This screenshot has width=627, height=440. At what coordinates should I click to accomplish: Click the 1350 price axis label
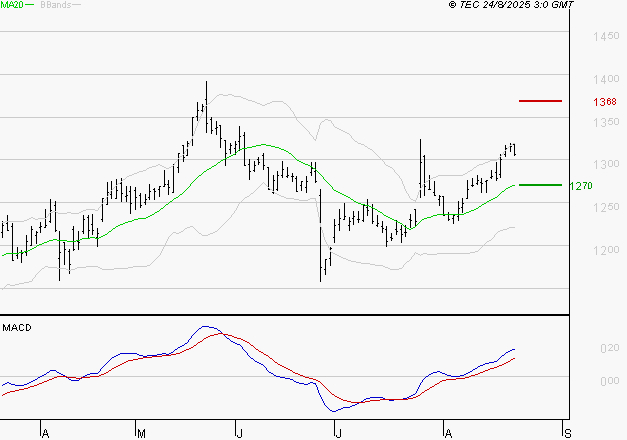(x=606, y=122)
